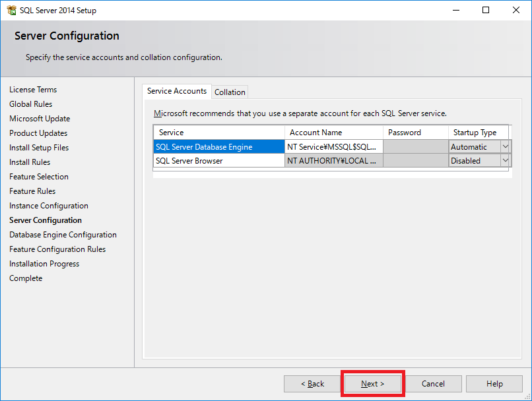
Task: Switch to the Collation tab
Action: tap(230, 92)
